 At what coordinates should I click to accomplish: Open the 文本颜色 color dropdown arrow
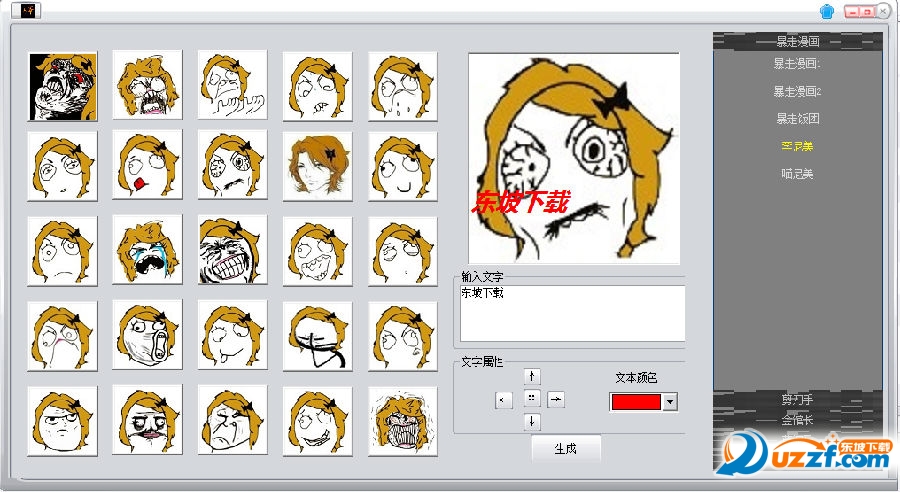tap(670, 402)
